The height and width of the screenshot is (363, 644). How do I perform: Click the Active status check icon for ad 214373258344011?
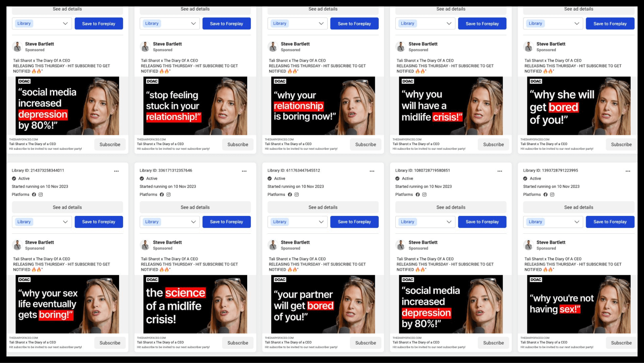14,178
